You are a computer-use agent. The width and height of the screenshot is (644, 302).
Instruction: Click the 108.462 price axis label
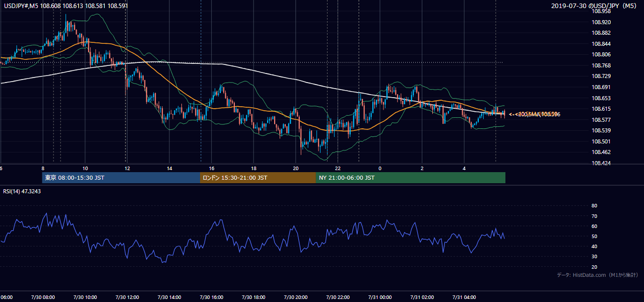(601, 152)
